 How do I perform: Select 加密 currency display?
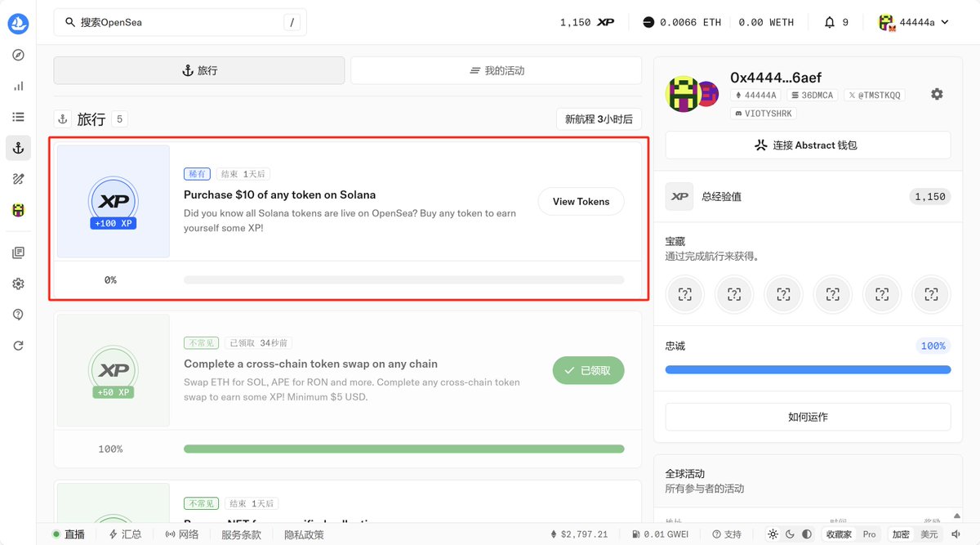(901, 534)
